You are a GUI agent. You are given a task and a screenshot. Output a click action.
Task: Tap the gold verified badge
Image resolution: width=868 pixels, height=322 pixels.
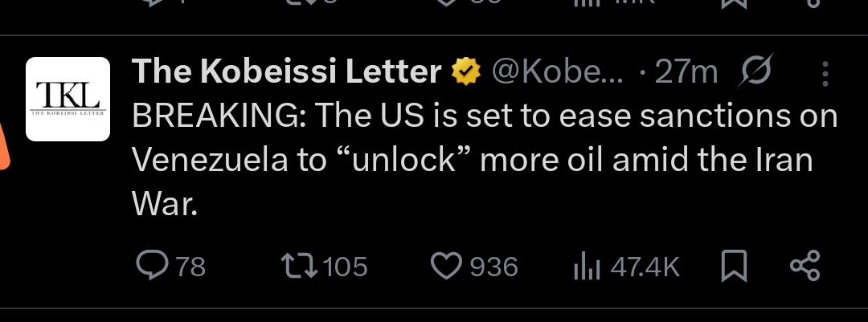tap(464, 73)
